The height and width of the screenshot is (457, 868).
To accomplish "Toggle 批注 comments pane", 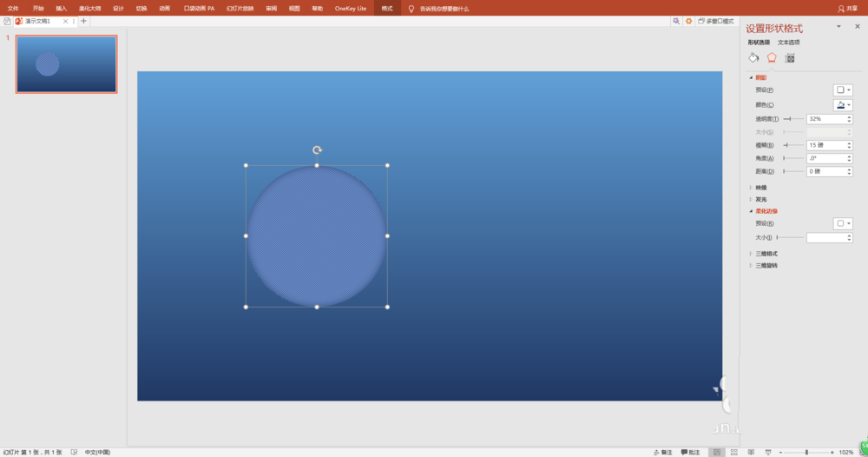I will tap(690, 452).
